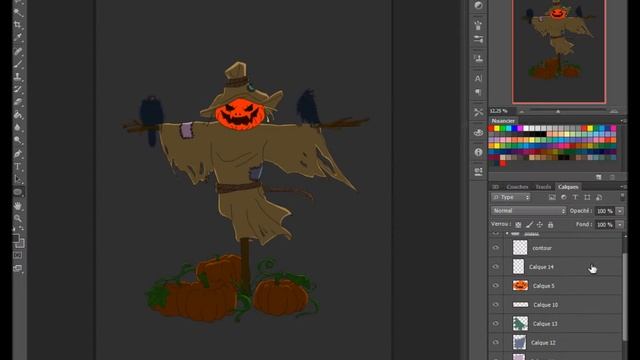Select the Eraser tool

[18, 102]
